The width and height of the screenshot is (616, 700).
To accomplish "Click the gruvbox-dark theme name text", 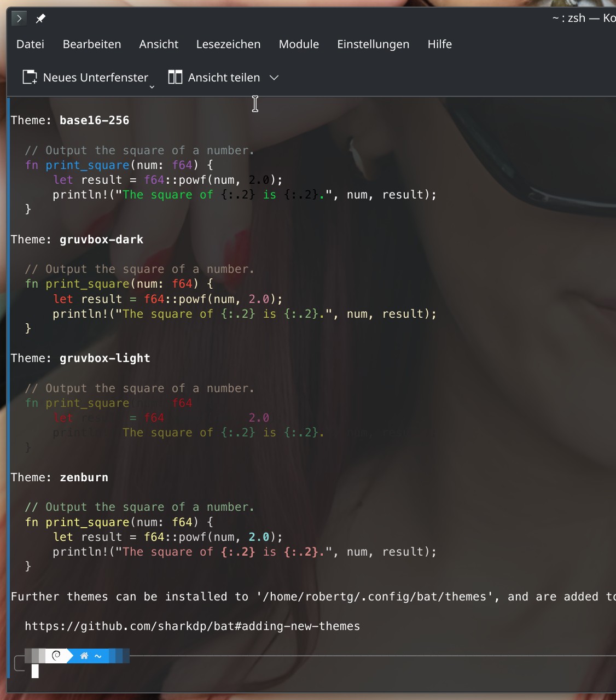I will (x=101, y=240).
